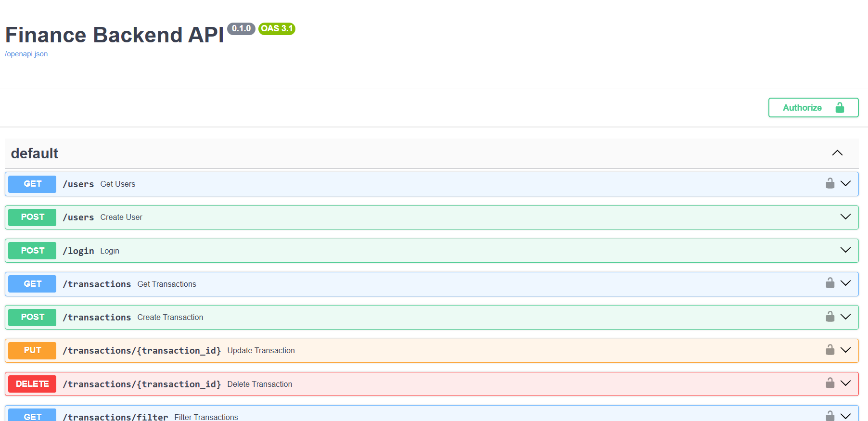Expand GET /transactions chevron arrow
This screenshot has width=868, height=421.
[845, 283]
